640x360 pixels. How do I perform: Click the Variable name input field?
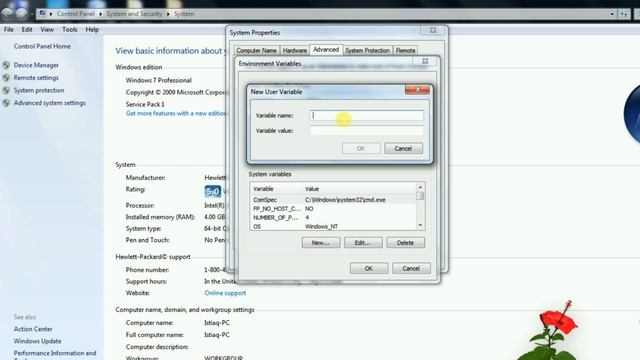tap(367, 116)
